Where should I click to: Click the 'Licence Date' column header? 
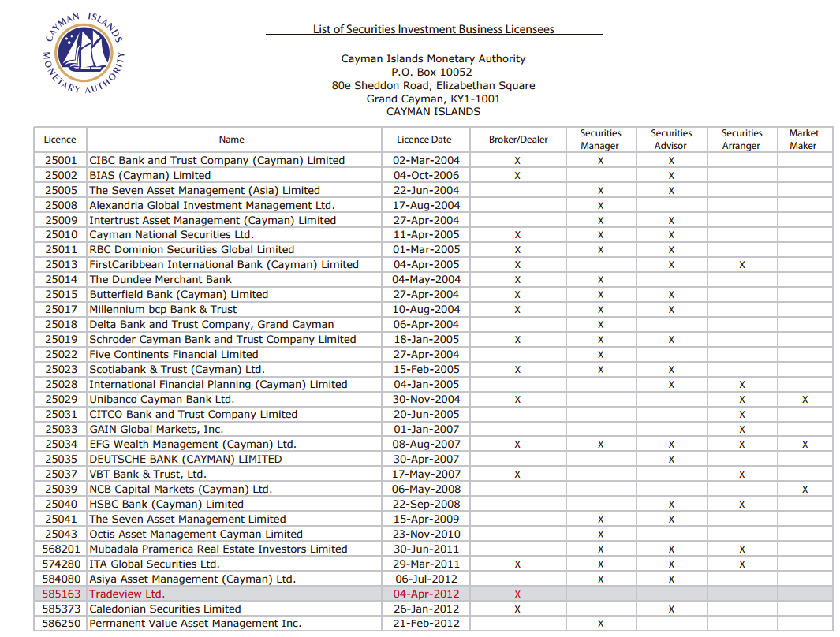pyautogui.click(x=424, y=140)
